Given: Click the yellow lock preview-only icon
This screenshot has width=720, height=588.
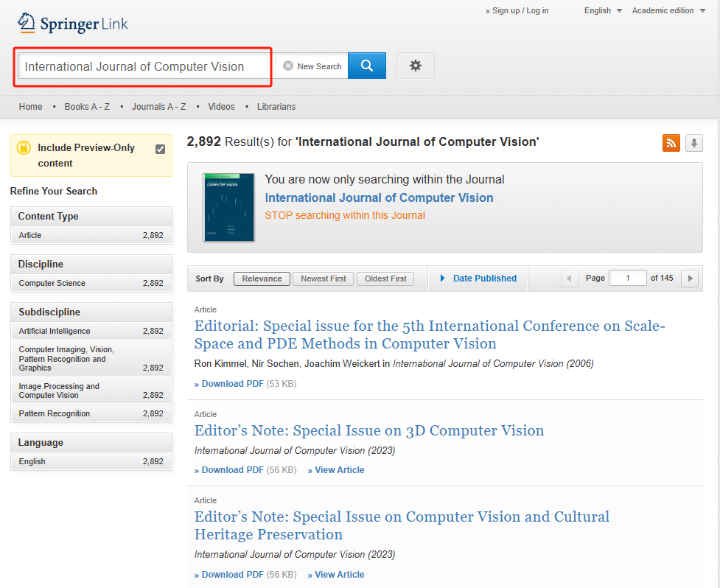Looking at the screenshot, I should coord(24,148).
